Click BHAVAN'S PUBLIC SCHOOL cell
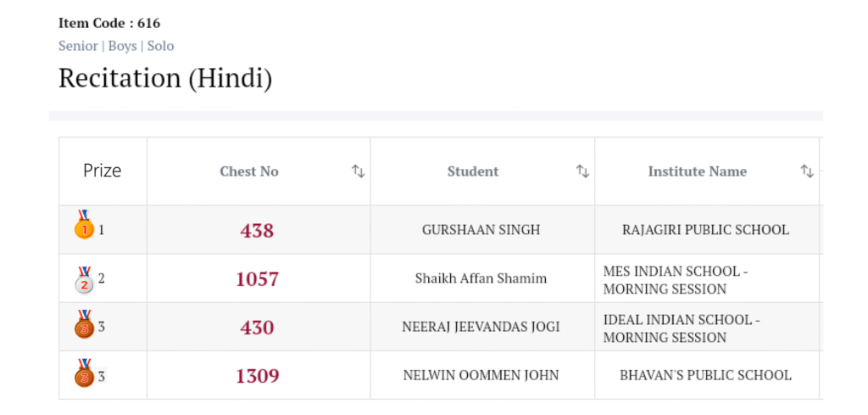The width and height of the screenshot is (868, 415). [x=705, y=375]
